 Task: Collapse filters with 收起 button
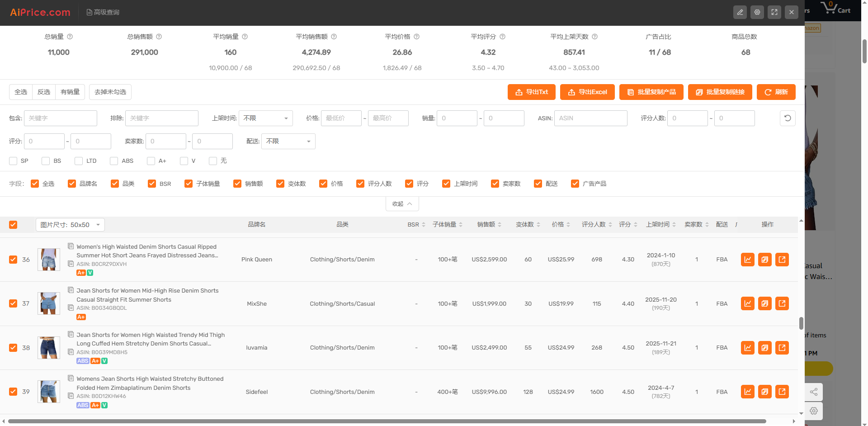pyautogui.click(x=402, y=204)
